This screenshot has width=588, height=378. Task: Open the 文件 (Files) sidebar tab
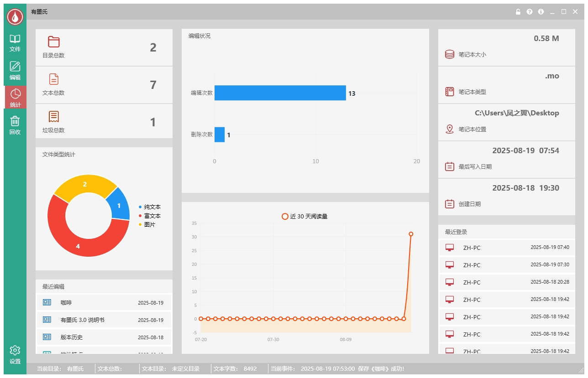click(x=15, y=42)
